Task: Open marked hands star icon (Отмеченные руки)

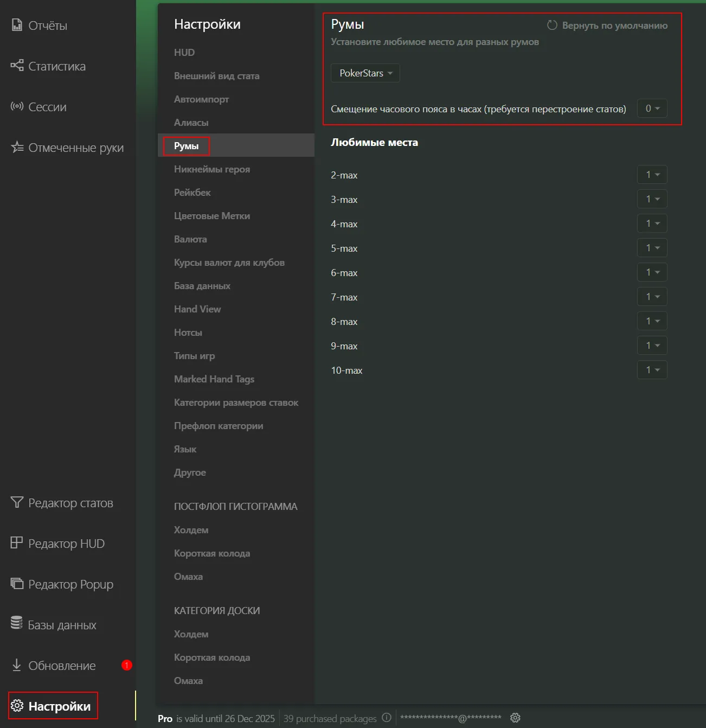Action: pyautogui.click(x=17, y=147)
